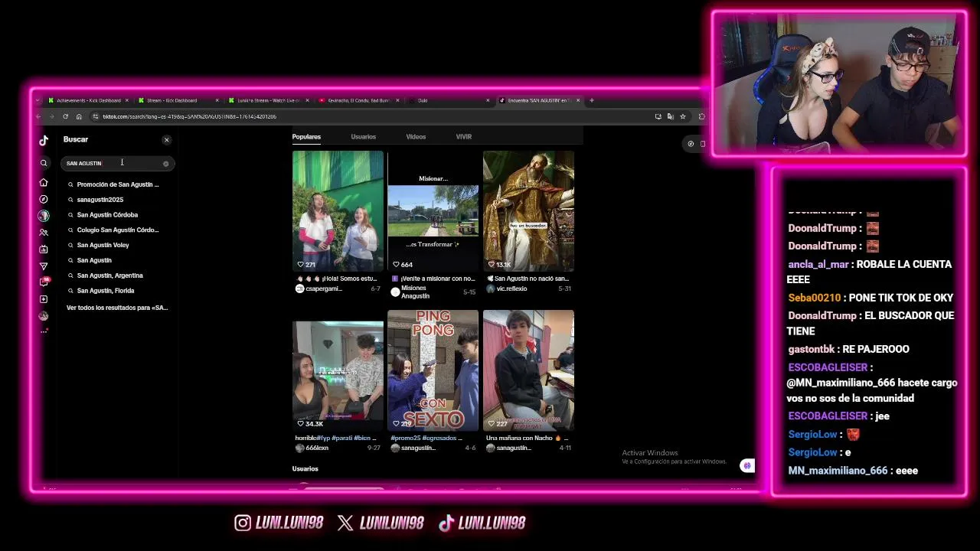Reload the TikTok page
This screenshot has height=551, width=980.
[x=65, y=116]
